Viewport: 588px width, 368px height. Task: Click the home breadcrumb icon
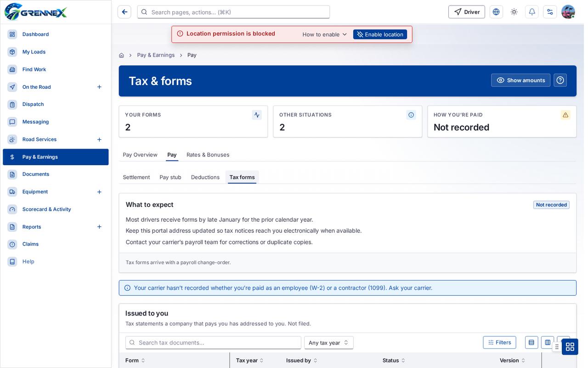pyautogui.click(x=121, y=55)
